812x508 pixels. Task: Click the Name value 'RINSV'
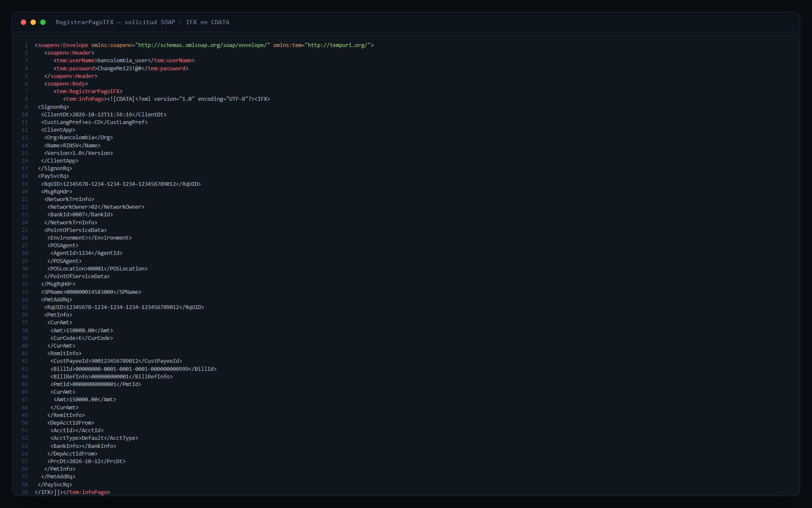tap(71, 146)
